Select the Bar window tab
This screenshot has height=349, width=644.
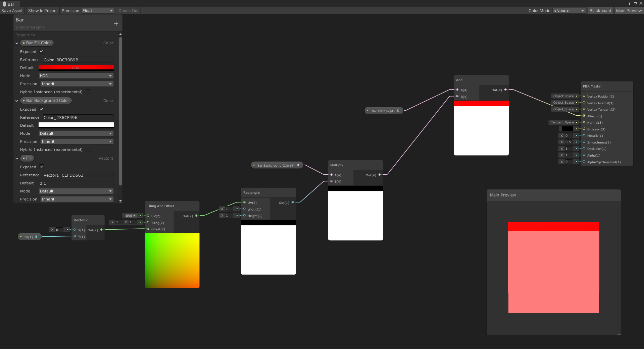click(x=10, y=4)
